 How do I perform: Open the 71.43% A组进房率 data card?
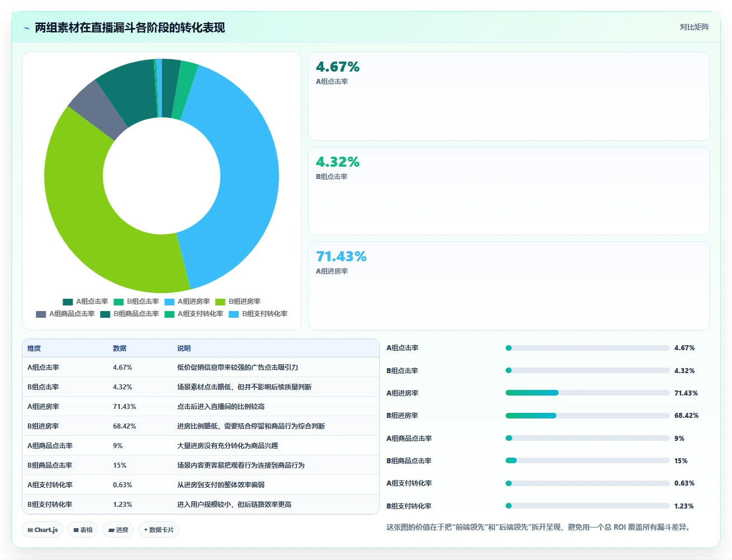509,286
